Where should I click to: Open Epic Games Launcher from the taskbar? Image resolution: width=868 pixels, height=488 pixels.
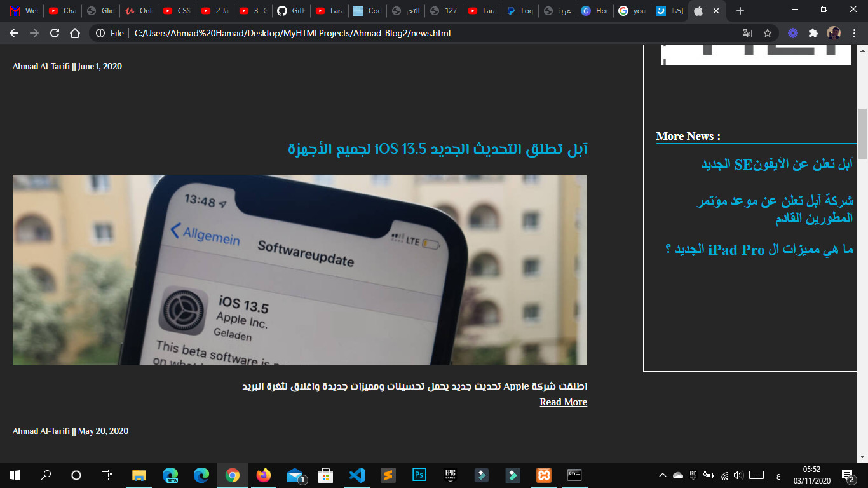pyautogui.click(x=451, y=475)
